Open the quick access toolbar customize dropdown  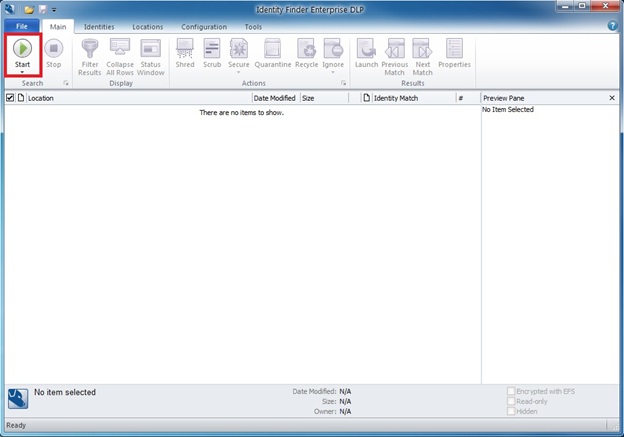pyautogui.click(x=54, y=10)
